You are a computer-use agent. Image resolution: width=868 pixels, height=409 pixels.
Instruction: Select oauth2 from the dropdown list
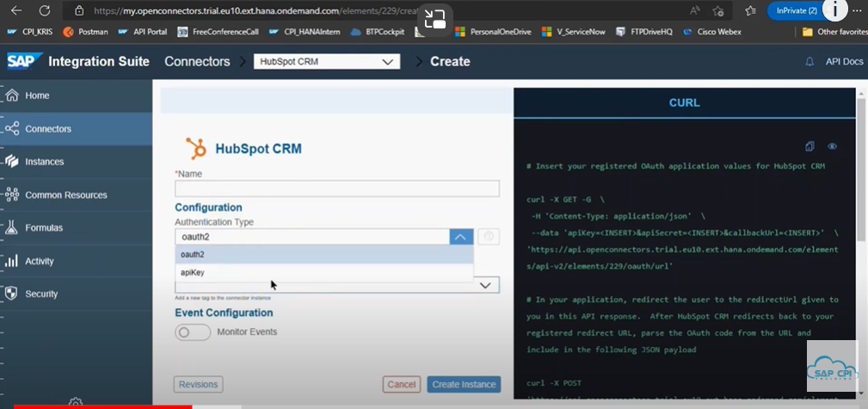(x=324, y=255)
